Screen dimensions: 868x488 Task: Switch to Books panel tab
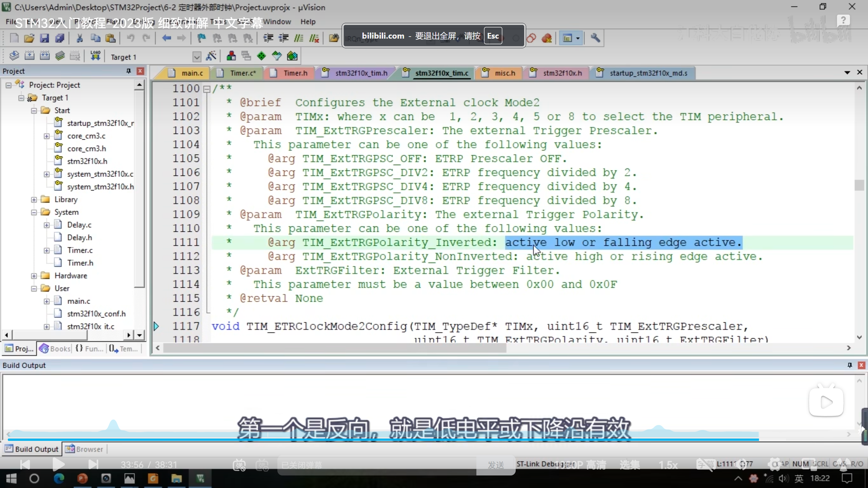point(55,348)
